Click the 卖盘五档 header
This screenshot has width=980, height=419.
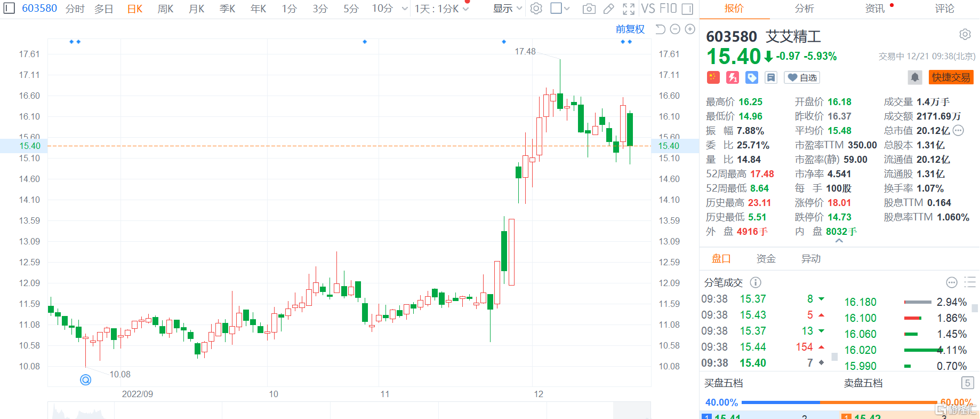863,383
